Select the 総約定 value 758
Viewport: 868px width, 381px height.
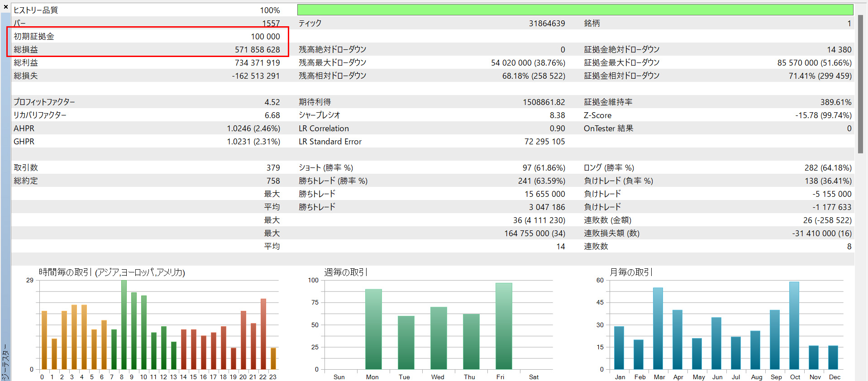pos(273,181)
